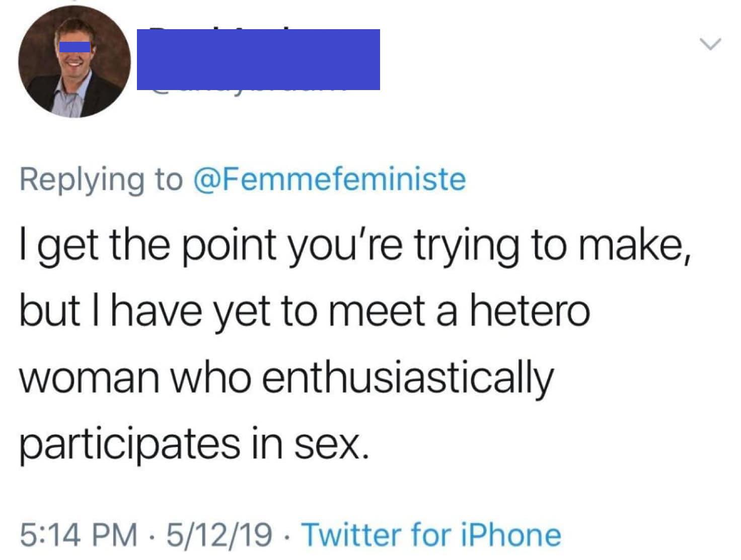This screenshot has height=560, width=741.
Task: Click the blue redacted name block
Action: coord(258,59)
